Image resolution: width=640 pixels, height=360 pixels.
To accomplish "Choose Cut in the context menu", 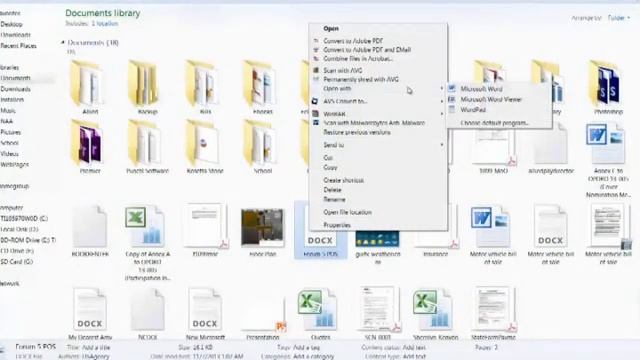I will pyautogui.click(x=378, y=158).
